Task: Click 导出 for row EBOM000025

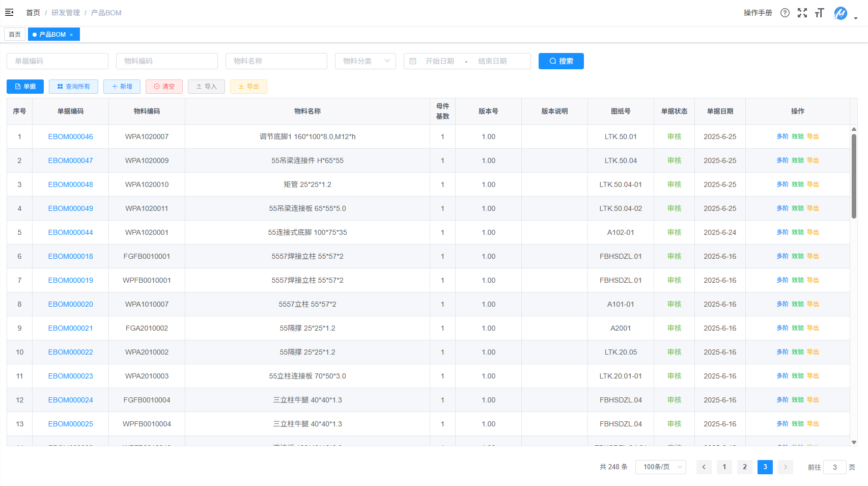Action: (813, 424)
